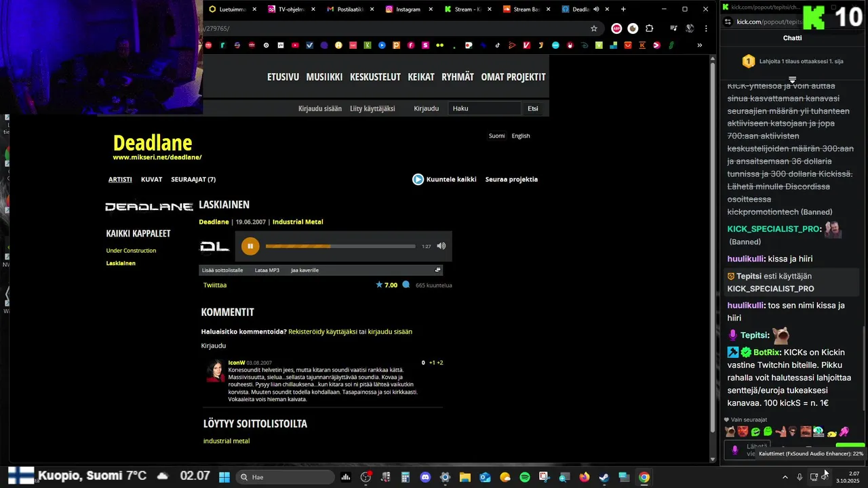Insert the pink emote in chat
Viewport: 868px width, 488px height.
click(844, 432)
